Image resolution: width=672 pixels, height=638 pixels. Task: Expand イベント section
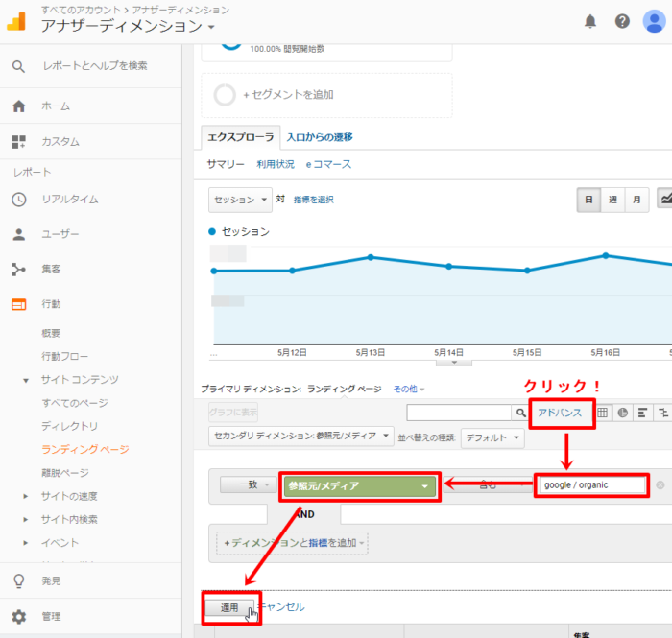[x=26, y=543]
